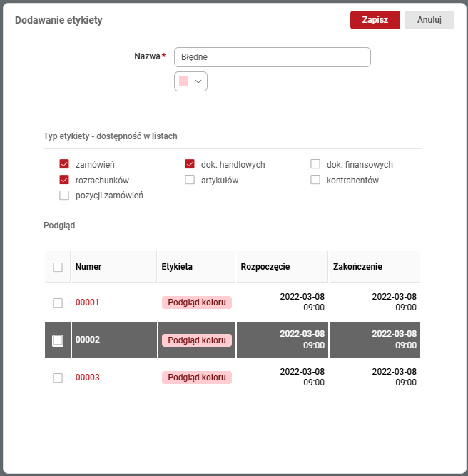The height and width of the screenshot is (476, 468).
Task: Check the dok. finansowych checkbox
Action: tap(315, 165)
